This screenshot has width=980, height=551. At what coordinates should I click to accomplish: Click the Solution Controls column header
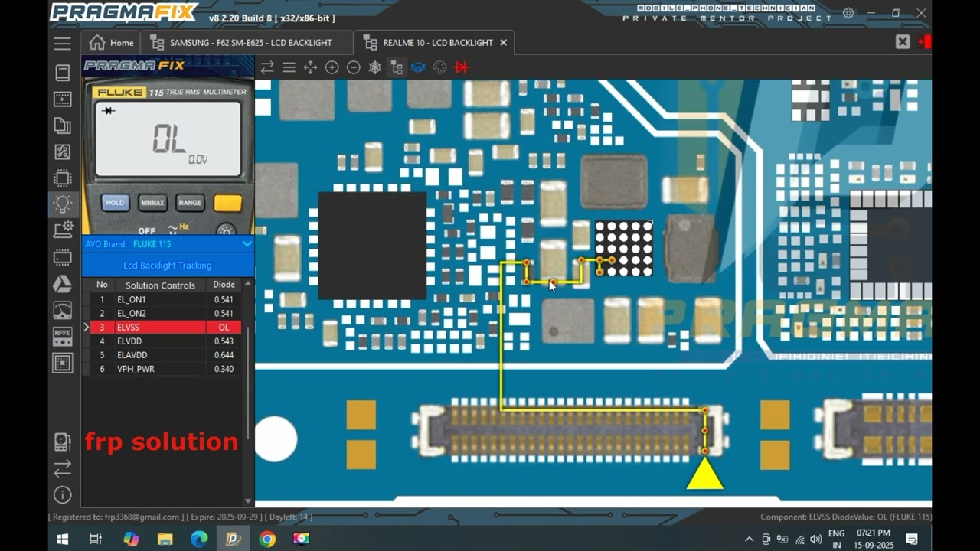click(160, 285)
